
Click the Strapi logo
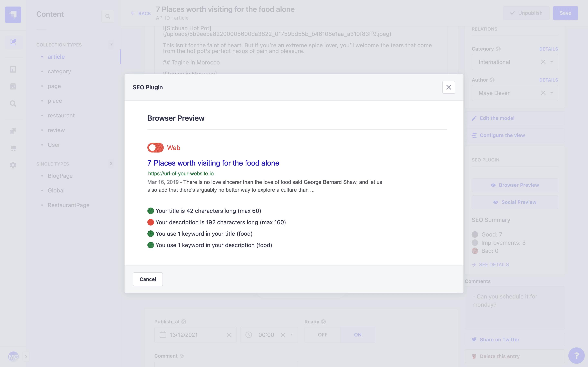tap(13, 14)
